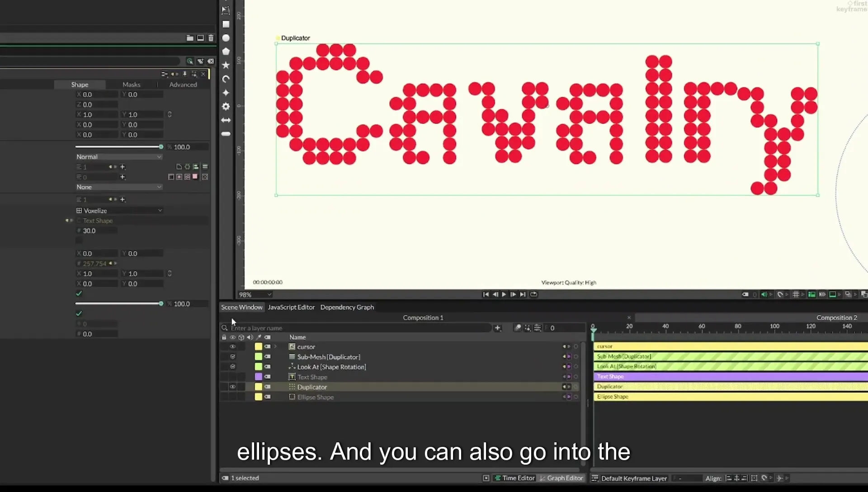Open the Composition 2 tab
Viewport: 868px width, 492px height.
point(837,318)
